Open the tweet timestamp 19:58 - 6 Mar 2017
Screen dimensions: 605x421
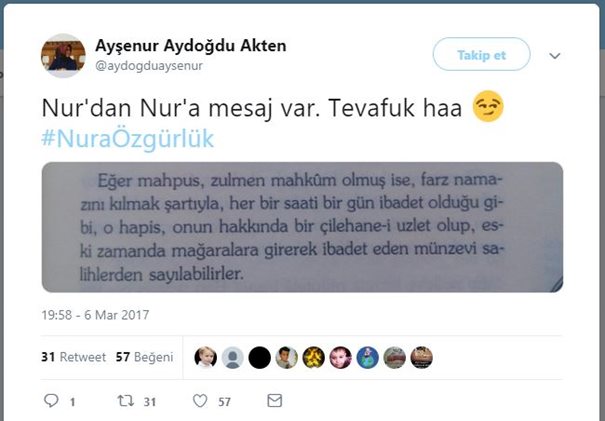coord(95,315)
